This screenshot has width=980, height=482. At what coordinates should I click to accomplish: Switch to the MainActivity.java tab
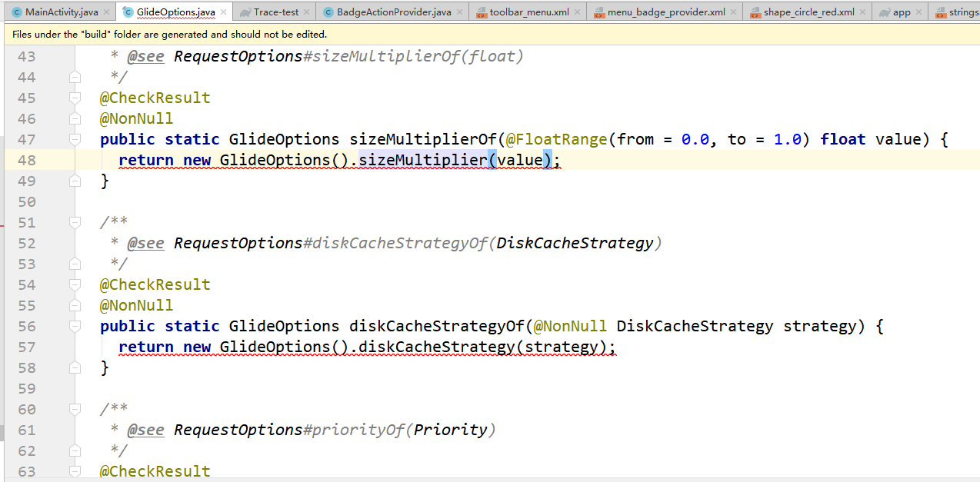[x=62, y=12]
